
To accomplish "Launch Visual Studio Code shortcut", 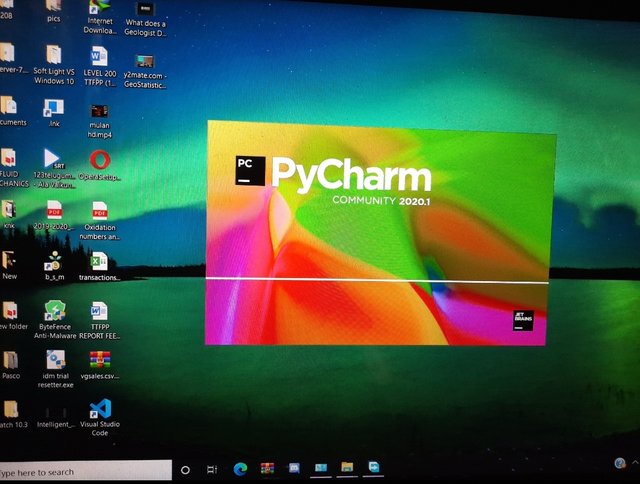I will [x=100, y=417].
